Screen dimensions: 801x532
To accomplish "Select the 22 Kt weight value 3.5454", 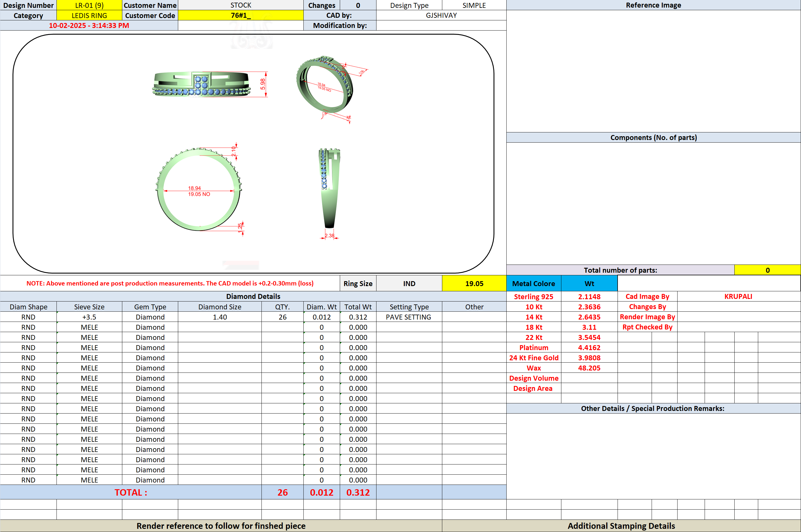I will click(589, 337).
